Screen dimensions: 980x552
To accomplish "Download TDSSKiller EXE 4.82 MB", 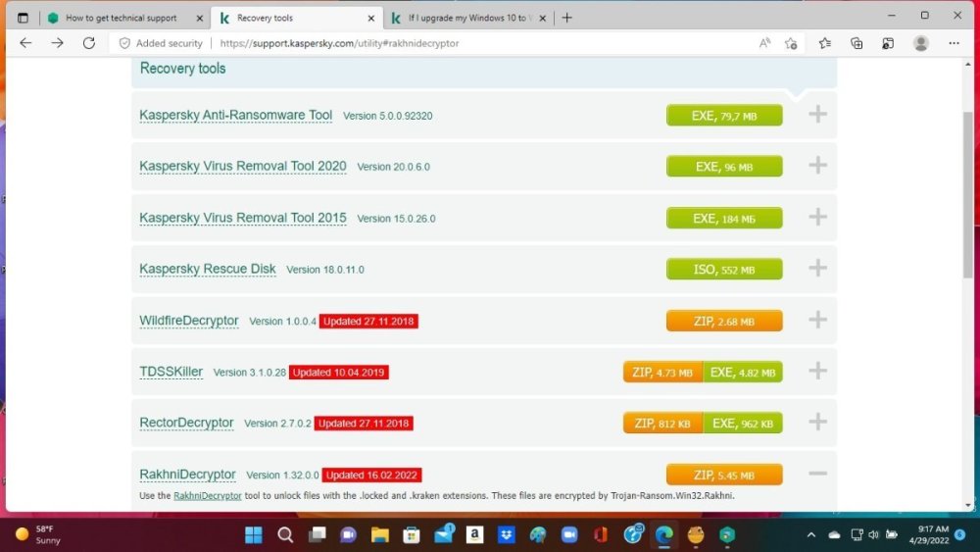I will 743,372.
